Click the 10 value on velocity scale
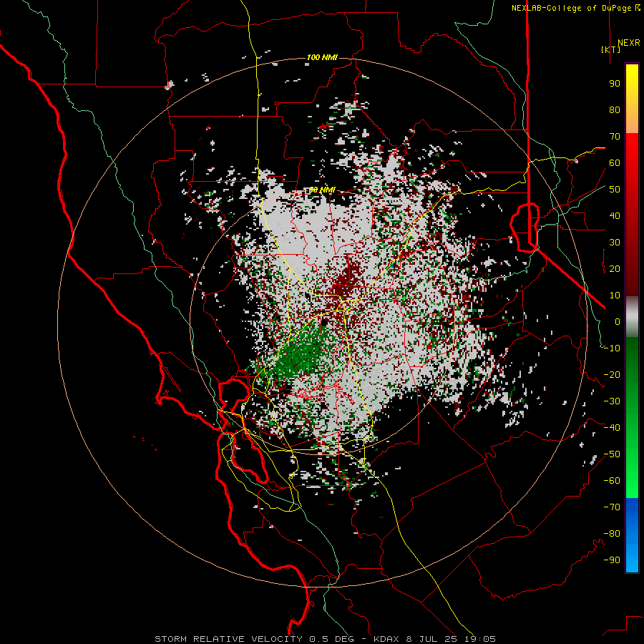This screenshot has height=644, width=644. click(615, 296)
